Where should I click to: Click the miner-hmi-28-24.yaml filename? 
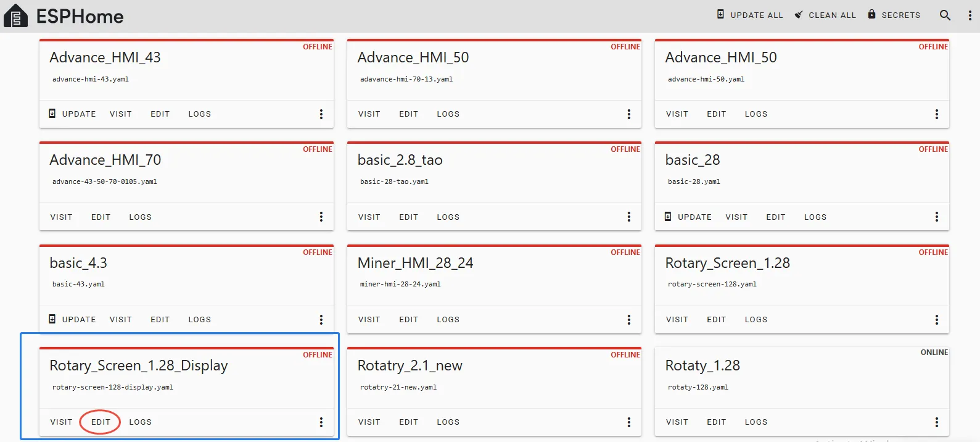(x=400, y=285)
